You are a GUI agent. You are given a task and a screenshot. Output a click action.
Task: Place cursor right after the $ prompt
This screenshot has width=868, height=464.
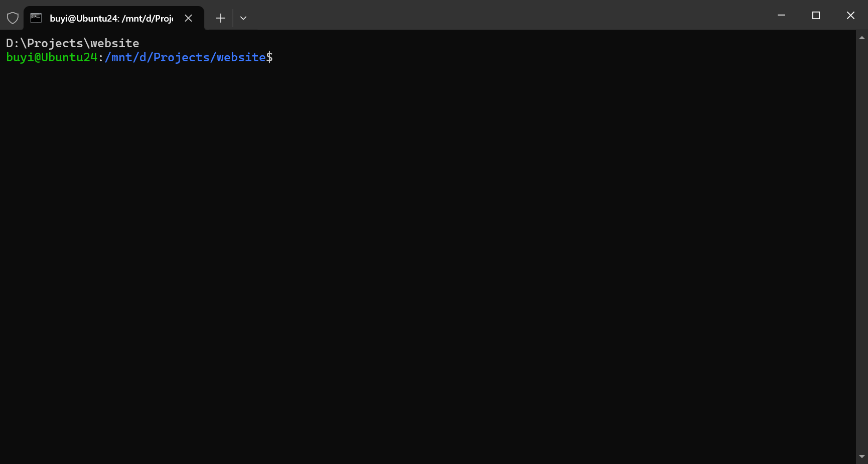pyautogui.click(x=277, y=57)
